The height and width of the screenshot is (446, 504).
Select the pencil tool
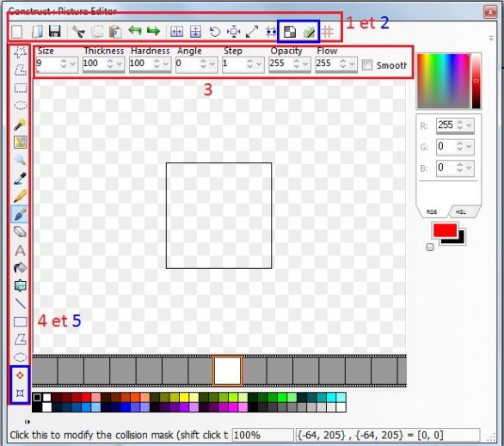coord(21,196)
